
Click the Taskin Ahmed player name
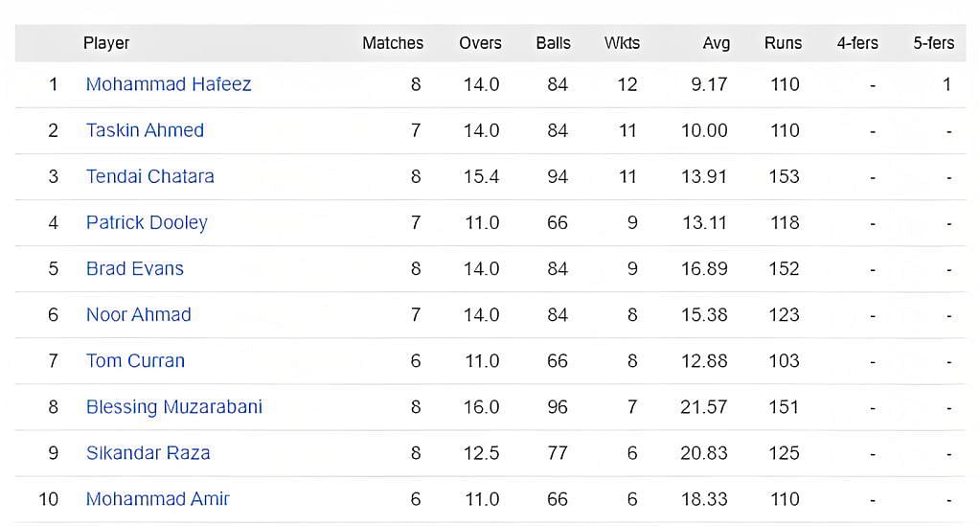click(145, 130)
